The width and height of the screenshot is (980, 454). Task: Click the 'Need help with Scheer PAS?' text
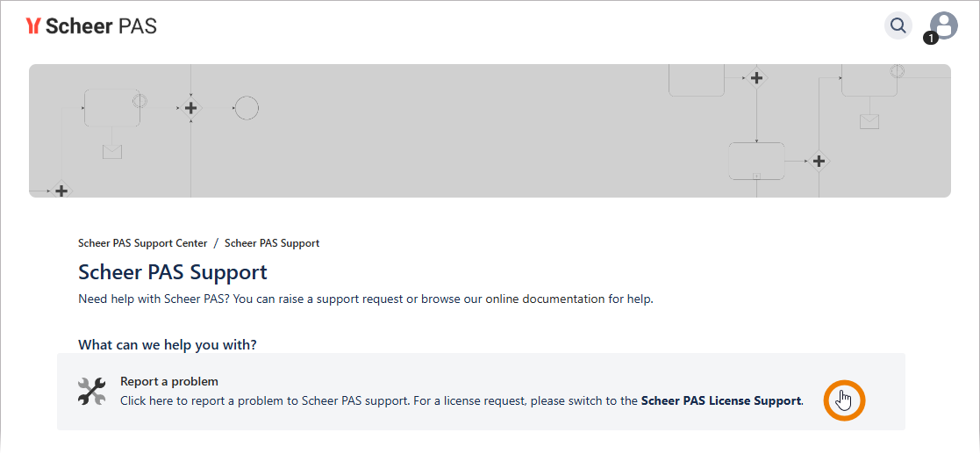(154, 299)
